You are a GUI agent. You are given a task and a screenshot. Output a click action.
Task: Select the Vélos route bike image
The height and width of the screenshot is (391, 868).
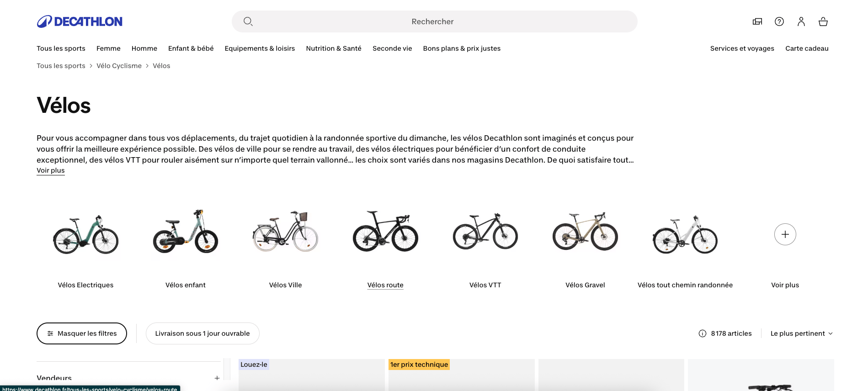[385, 231]
